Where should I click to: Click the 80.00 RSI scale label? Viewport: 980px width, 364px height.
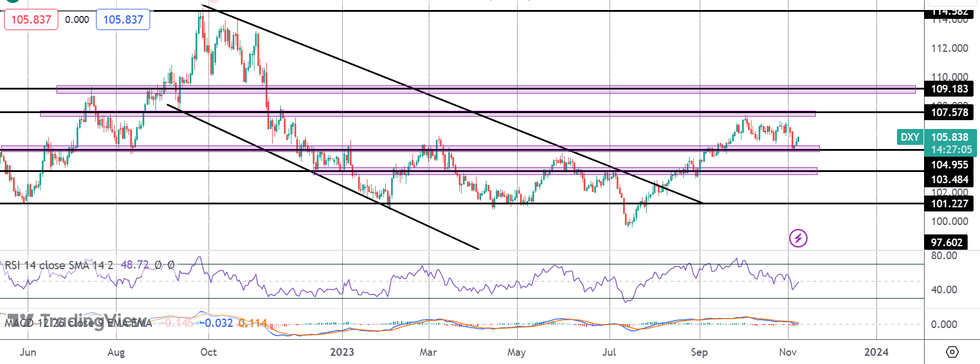(943, 256)
